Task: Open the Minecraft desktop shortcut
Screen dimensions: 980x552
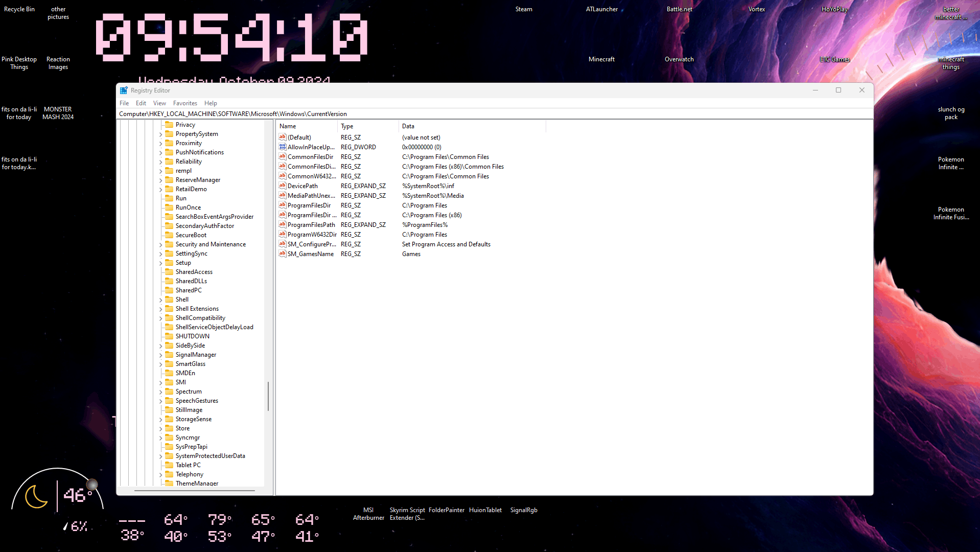Action: [601, 59]
